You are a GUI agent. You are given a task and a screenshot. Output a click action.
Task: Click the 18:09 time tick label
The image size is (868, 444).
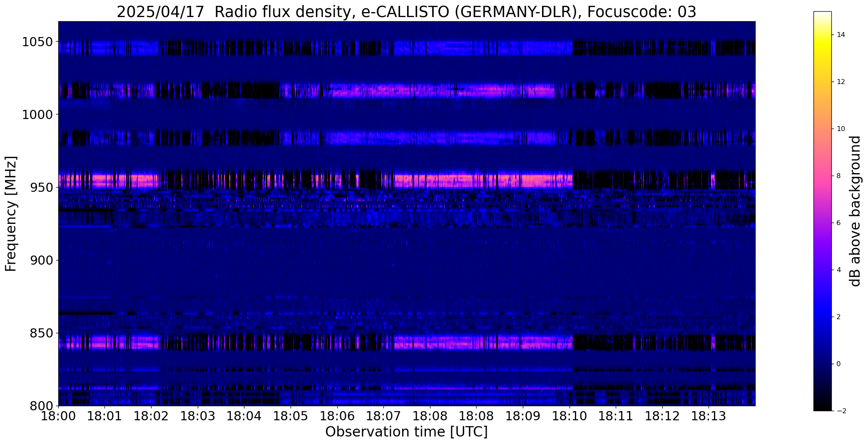click(x=523, y=416)
